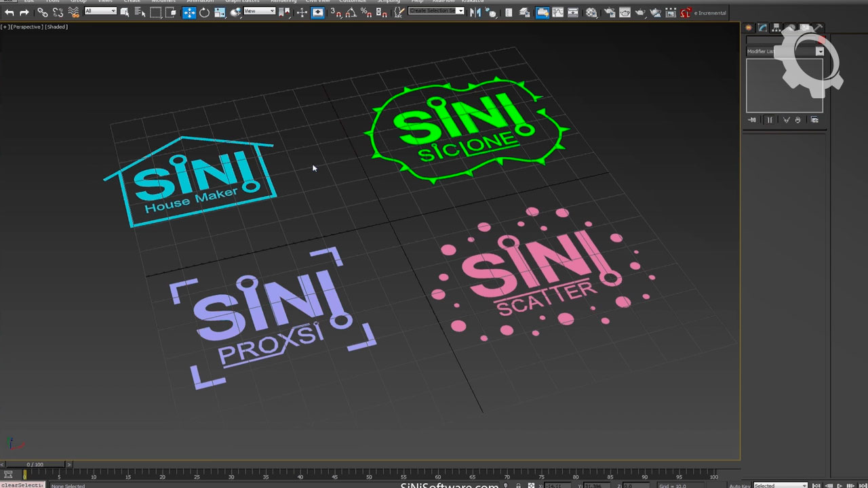The width and height of the screenshot is (868, 488).
Task: Toggle the Spinner Snap button
Action: [382, 13]
